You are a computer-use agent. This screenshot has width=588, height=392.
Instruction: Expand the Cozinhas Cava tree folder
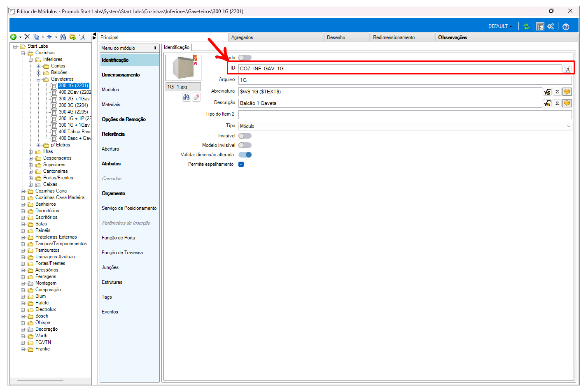23,191
